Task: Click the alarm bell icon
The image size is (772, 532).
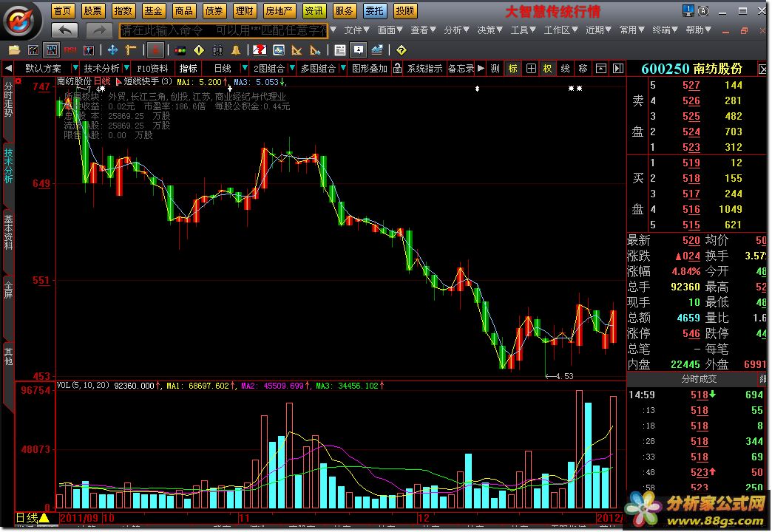Action: point(236,50)
